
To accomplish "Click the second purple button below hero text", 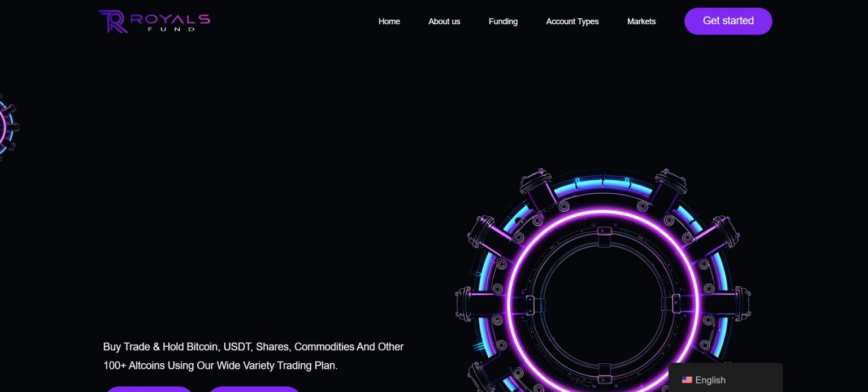I will coord(254,389).
